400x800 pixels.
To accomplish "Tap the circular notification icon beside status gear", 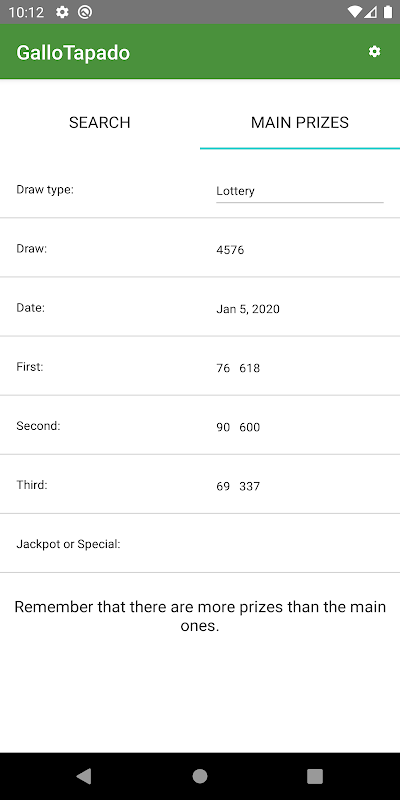I will 85,12.
